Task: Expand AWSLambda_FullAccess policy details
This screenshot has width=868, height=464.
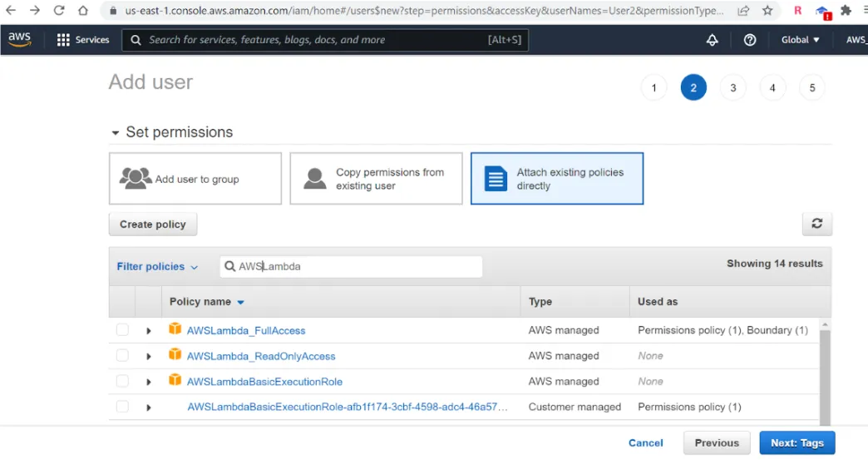Action: pyautogui.click(x=148, y=331)
